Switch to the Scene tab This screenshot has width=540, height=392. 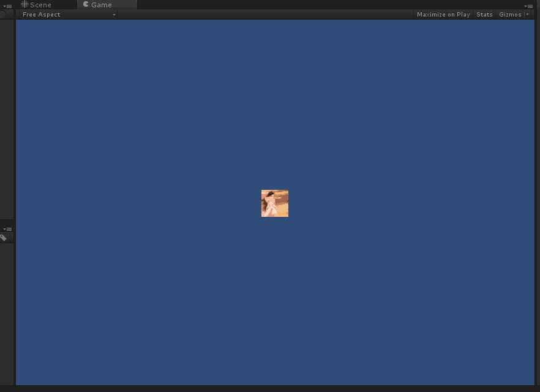click(36, 4)
